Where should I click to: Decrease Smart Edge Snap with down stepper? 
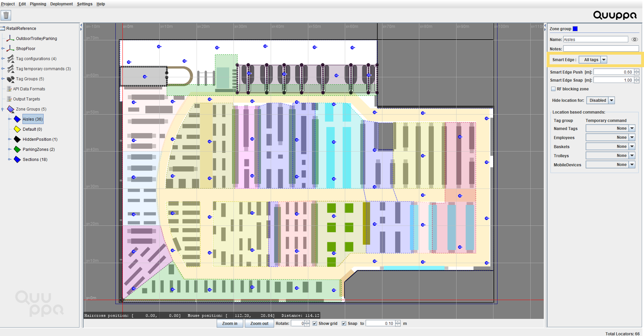(637, 82)
